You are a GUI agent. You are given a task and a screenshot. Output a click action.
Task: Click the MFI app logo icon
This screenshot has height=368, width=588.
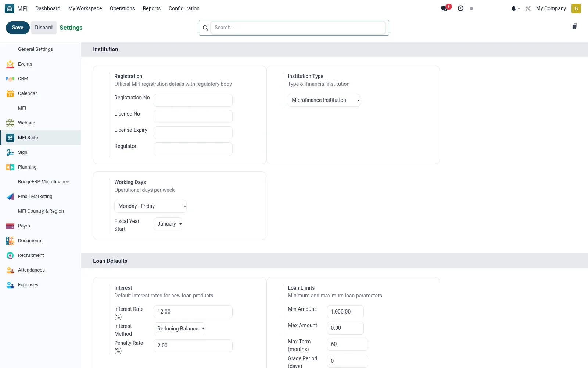point(10,8)
